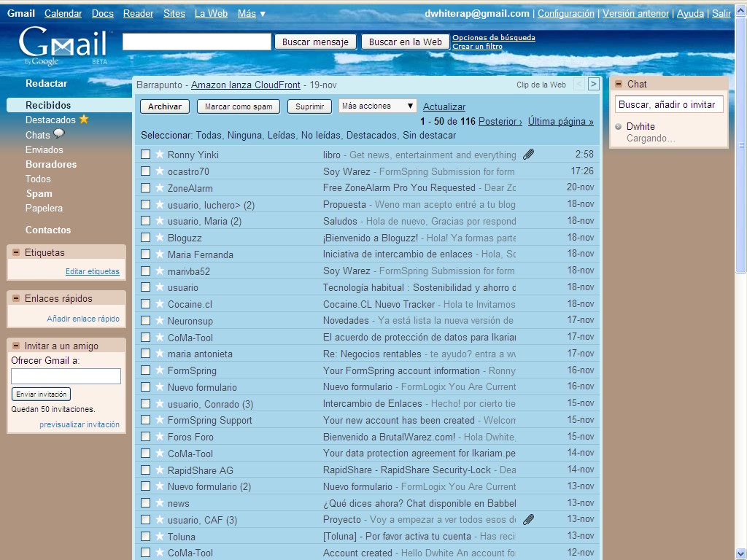Star the Neuronsup message
The width and height of the screenshot is (747, 560).
point(160,321)
